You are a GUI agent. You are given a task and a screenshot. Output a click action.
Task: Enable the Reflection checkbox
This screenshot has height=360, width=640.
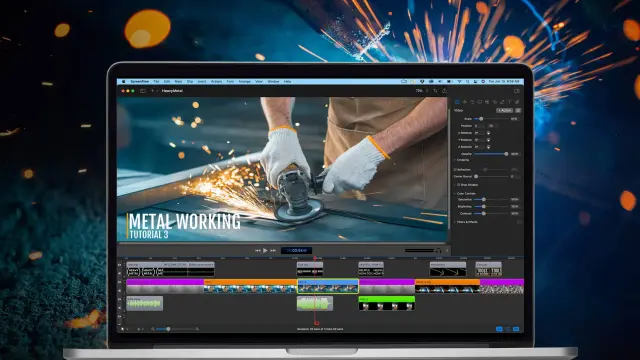pyautogui.click(x=455, y=169)
